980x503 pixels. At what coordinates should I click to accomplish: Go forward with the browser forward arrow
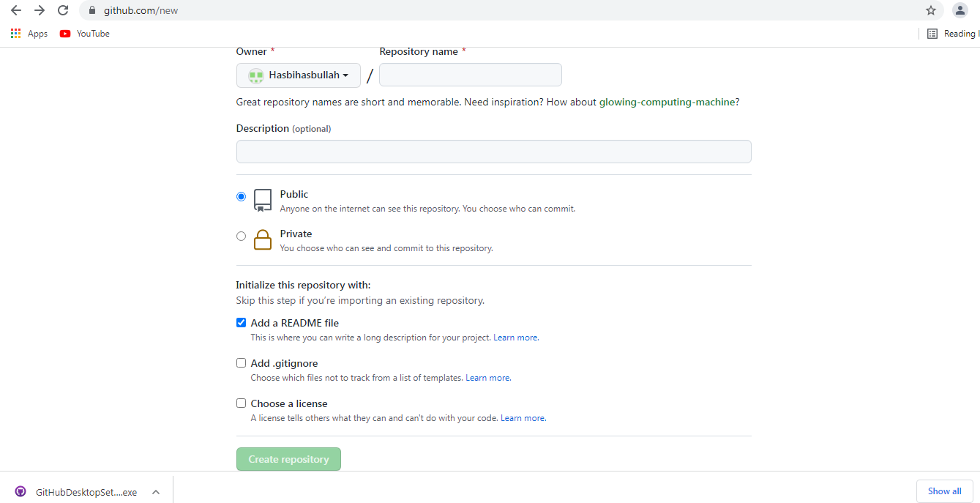pyautogui.click(x=40, y=10)
